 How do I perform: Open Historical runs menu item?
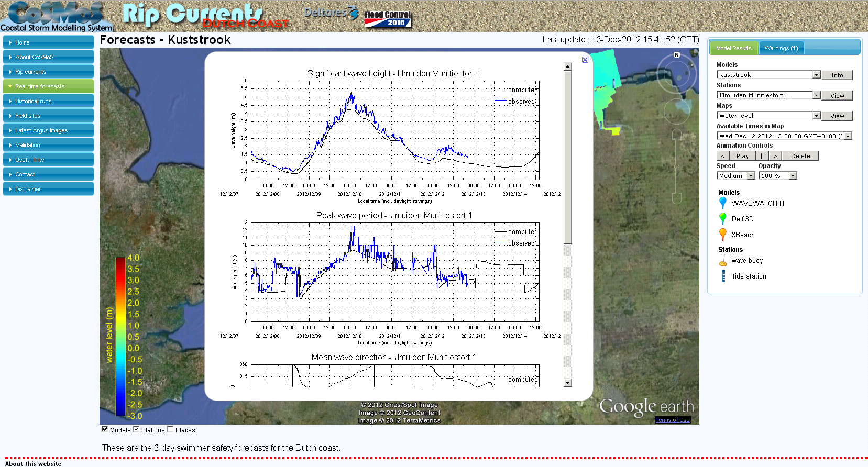(x=48, y=101)
